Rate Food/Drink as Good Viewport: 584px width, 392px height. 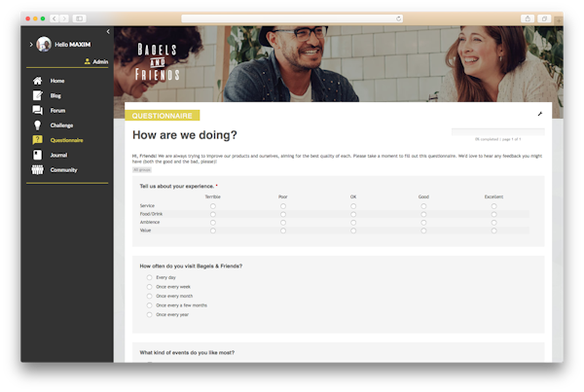423,214
